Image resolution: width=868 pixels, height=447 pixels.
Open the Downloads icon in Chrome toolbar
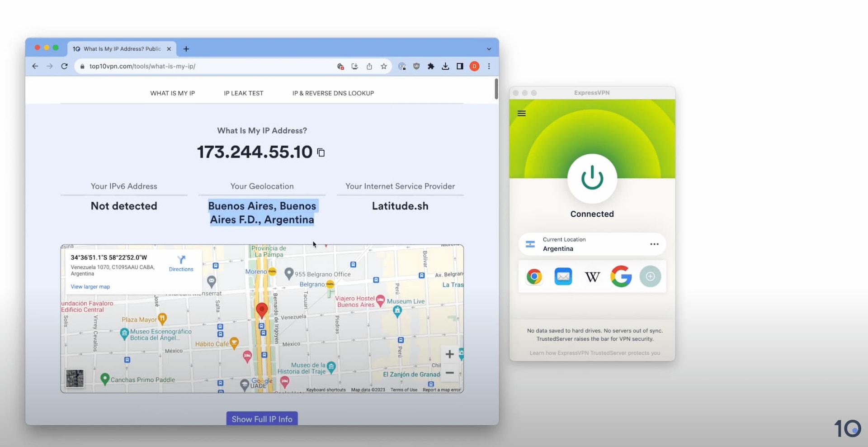point(445,66)
